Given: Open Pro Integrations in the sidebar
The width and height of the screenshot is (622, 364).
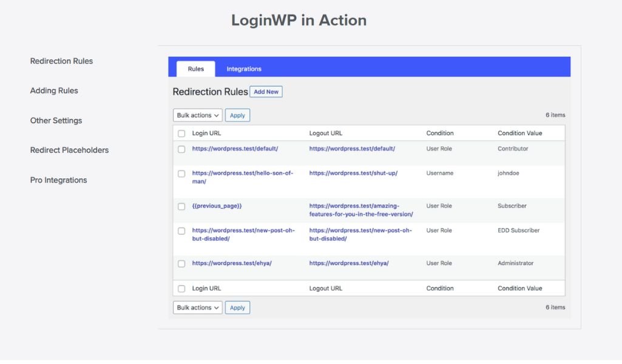Looking at the screenshot, I should pos(58,180).
